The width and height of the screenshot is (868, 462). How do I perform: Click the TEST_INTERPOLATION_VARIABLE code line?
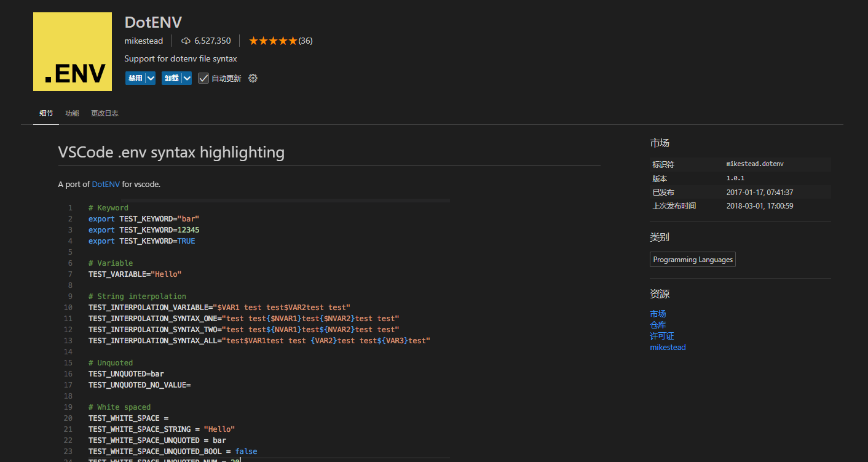click(219, 308)
